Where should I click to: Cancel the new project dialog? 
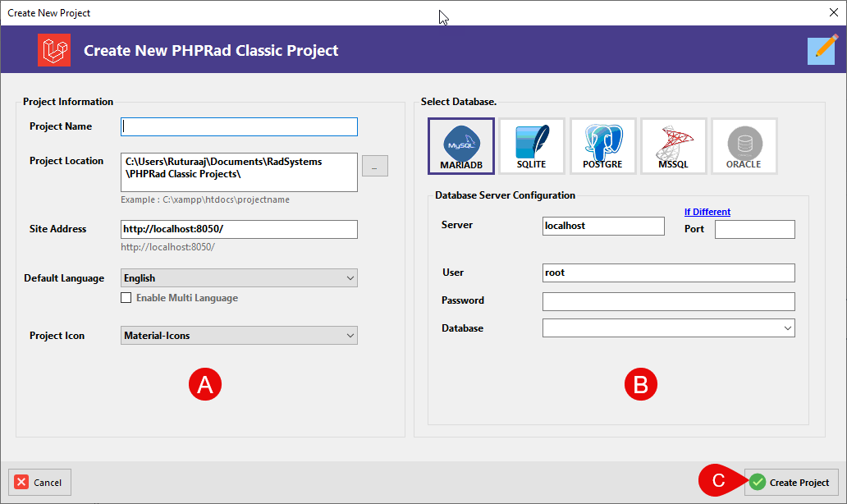pos(39,483)
